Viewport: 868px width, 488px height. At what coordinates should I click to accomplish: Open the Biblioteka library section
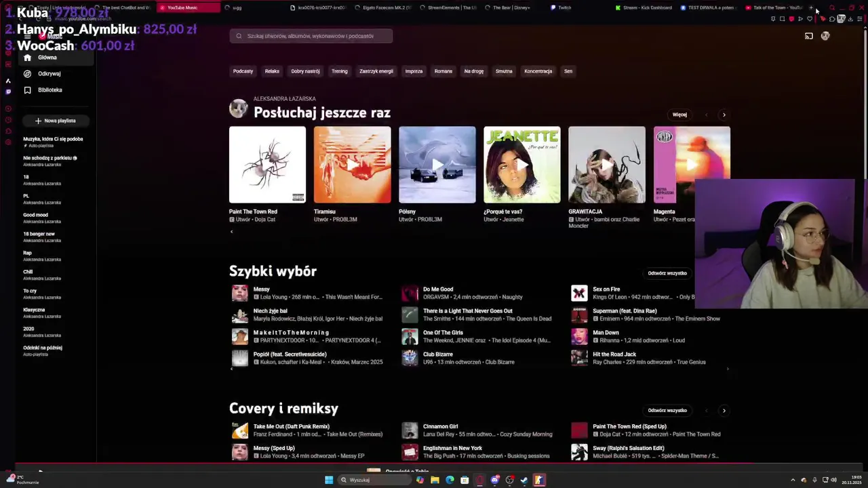(x=56, y=90)
